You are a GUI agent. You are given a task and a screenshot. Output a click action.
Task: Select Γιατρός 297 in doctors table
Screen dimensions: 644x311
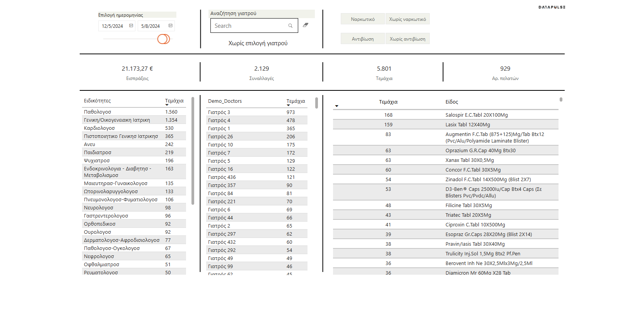[x=257, y=234]
